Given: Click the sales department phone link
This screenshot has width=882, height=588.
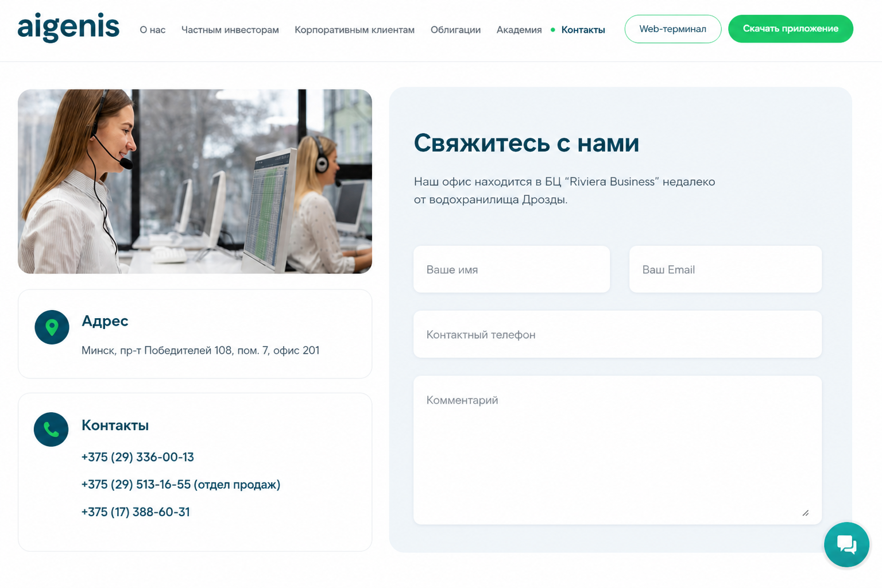Looking at the screenshot, I should [x=181, y=485].
